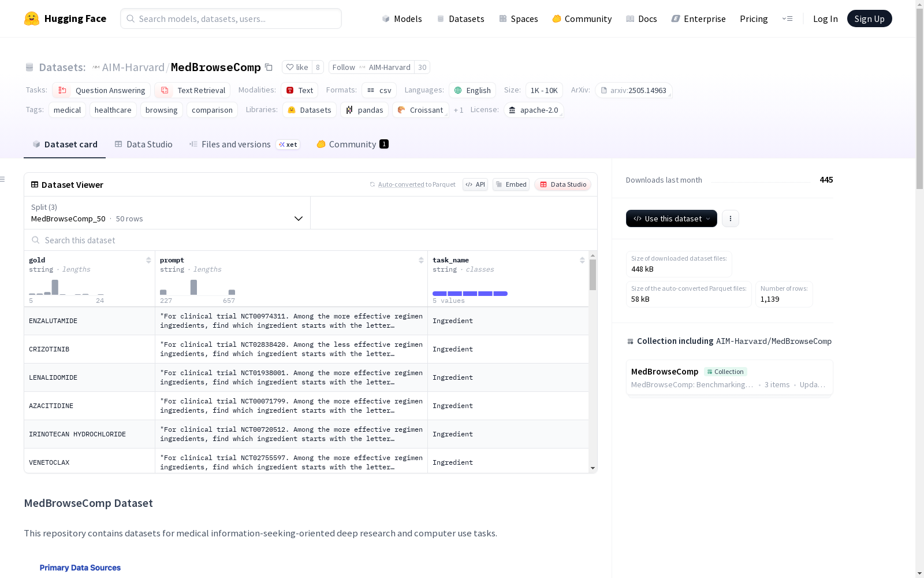Open Docs in the top navigation

[642, 18]
